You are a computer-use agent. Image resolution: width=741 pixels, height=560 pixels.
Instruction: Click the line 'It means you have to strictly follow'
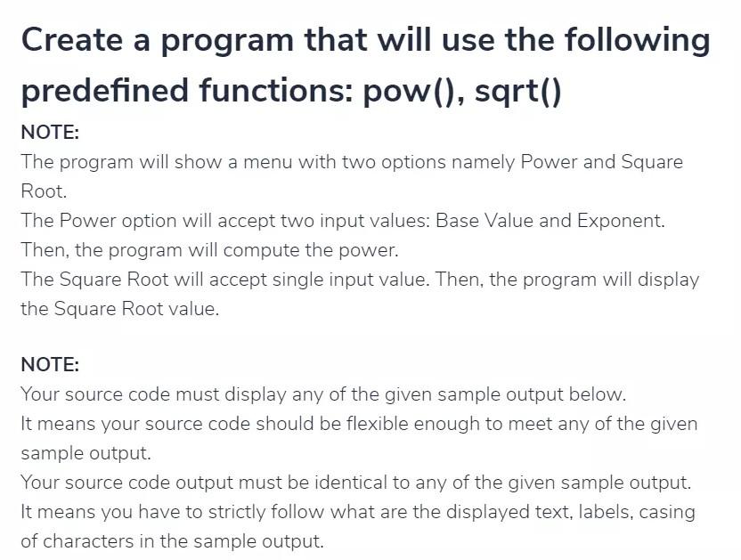pos(358,511)
